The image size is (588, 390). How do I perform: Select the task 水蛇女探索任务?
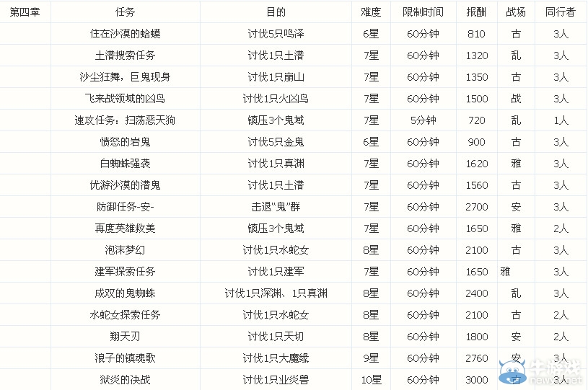pos(125,315)
